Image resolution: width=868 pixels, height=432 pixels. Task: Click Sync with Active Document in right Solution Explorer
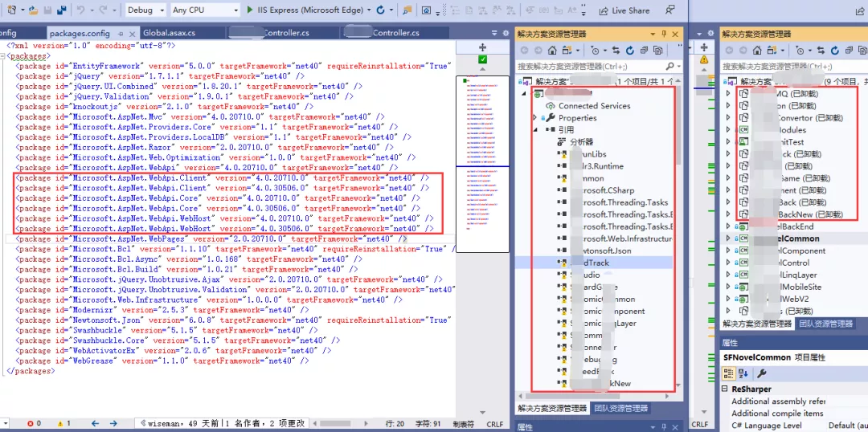822,51
